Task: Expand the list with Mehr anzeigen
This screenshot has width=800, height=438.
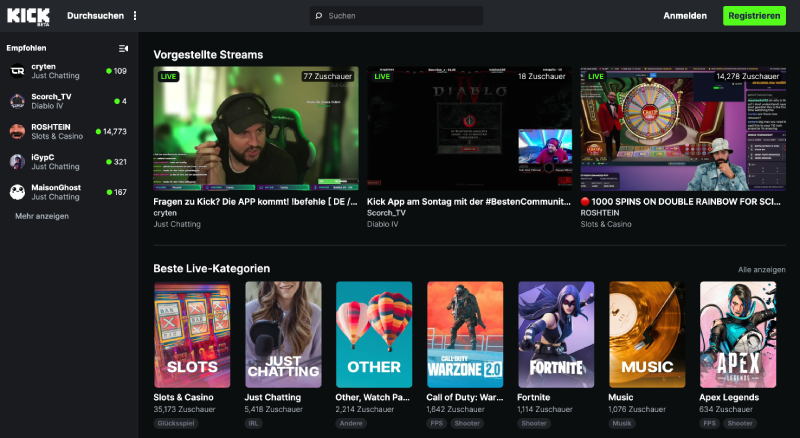Action: 42,216
